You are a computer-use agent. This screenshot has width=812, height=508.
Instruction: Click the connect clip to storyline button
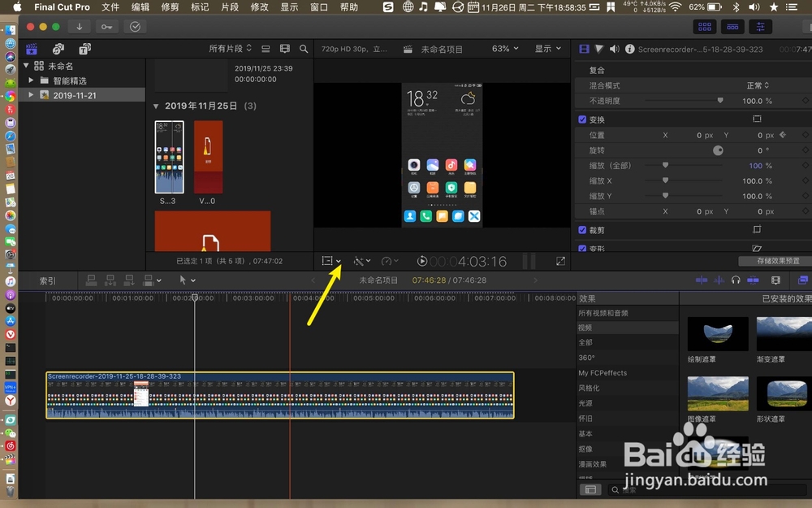[91, 280]
